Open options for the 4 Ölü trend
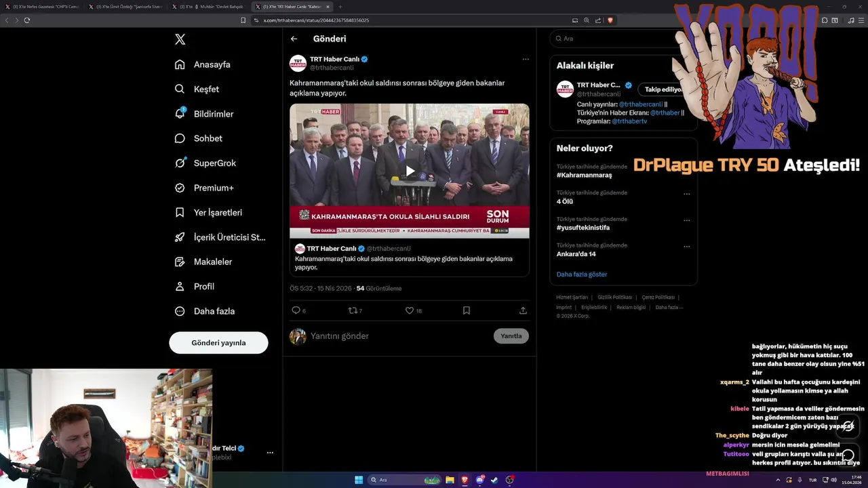The height and width of the screenshot is (488, 868). pos(686,195)
